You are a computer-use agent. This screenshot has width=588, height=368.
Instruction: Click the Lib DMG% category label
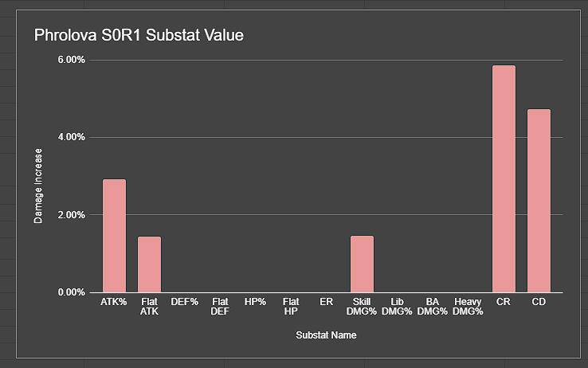click(x=397, y=307)
